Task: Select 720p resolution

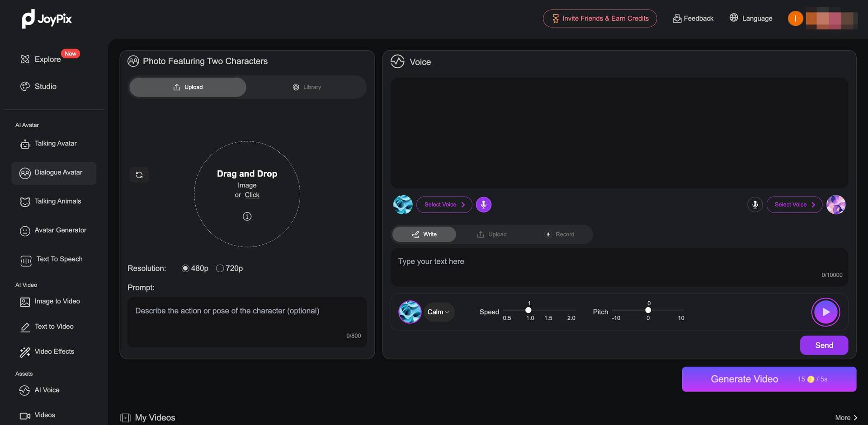Action: pos(220,268)
